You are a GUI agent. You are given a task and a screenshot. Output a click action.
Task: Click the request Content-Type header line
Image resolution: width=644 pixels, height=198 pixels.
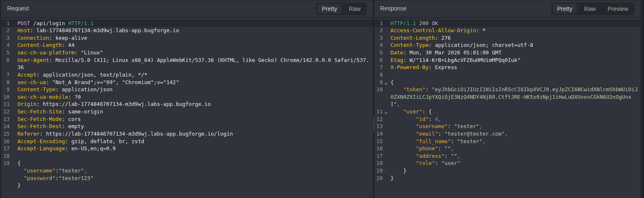coord(65,90)
